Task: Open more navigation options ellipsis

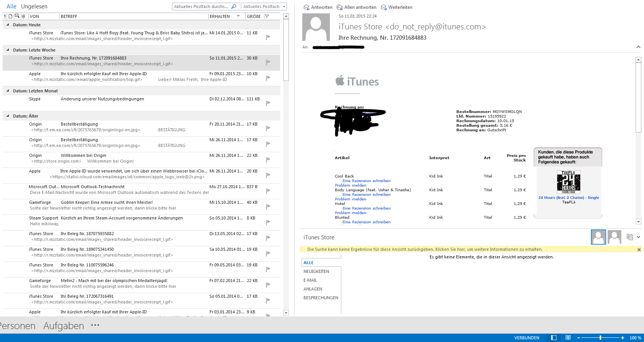Action: point(95,325)
